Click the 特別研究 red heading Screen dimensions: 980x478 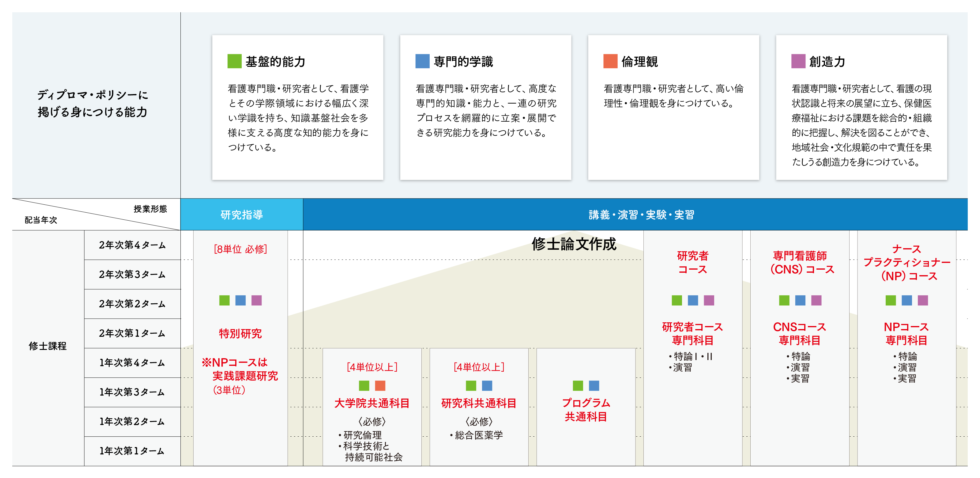point(240,334)
